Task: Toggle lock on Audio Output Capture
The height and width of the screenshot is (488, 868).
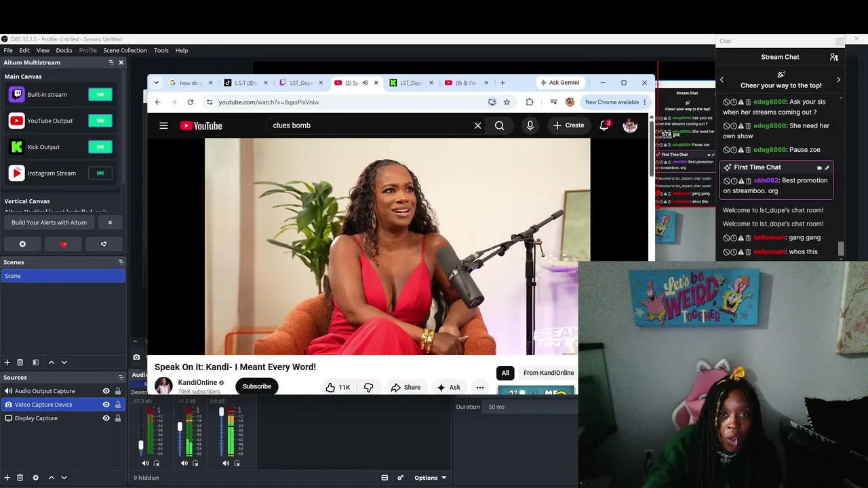Action: coord(118,391)
